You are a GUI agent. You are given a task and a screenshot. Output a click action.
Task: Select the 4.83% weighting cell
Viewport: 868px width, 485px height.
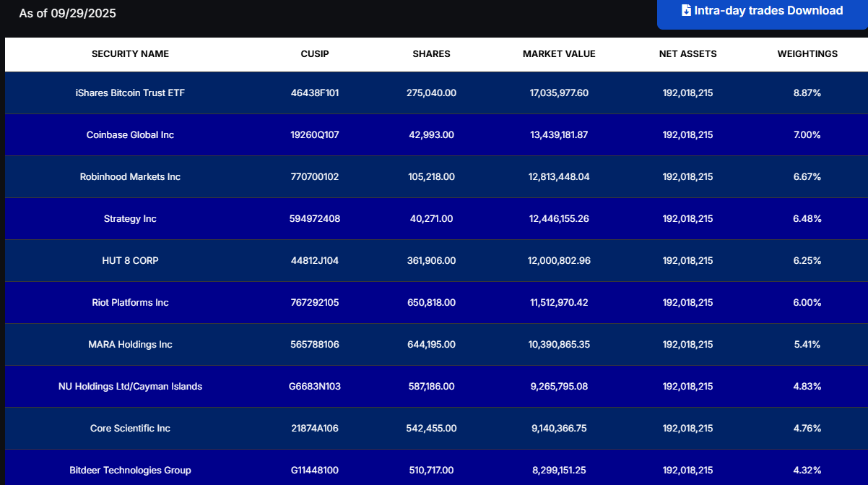807,387
